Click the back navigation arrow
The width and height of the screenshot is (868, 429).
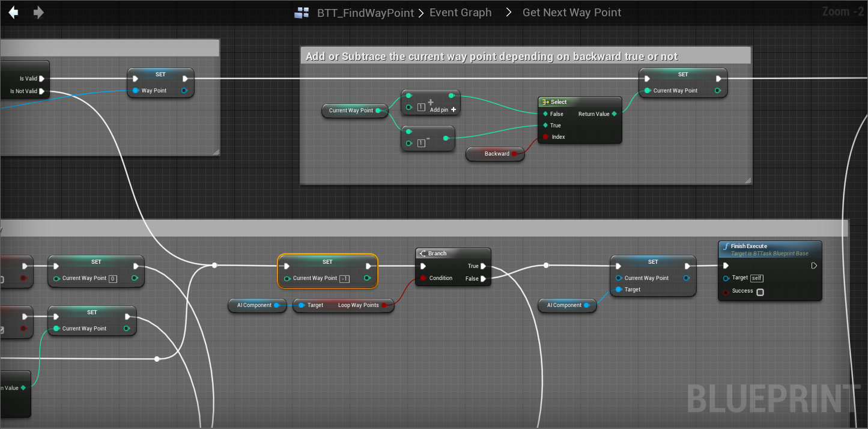point(13,13)
